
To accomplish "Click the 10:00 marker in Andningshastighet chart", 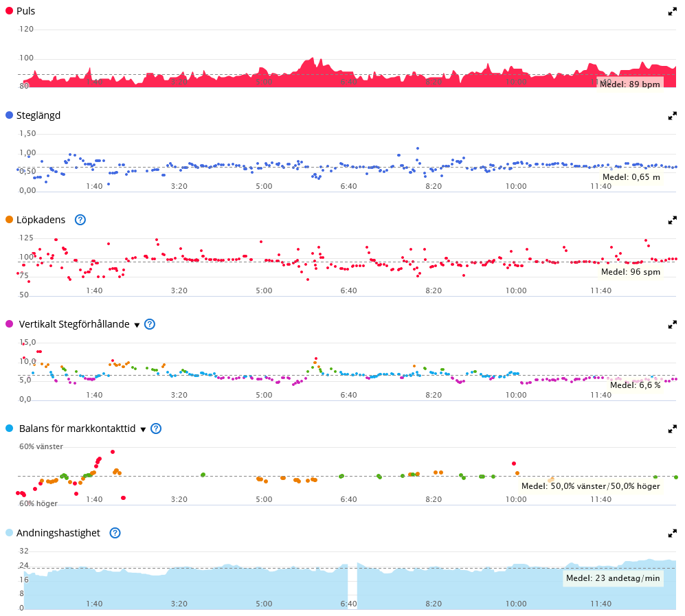I will pos(516,604).
